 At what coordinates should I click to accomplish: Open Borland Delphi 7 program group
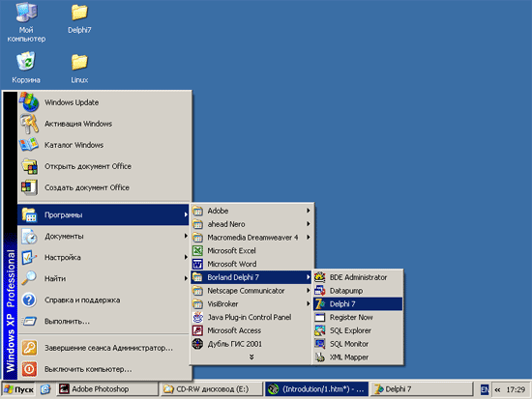click(251, 277)
